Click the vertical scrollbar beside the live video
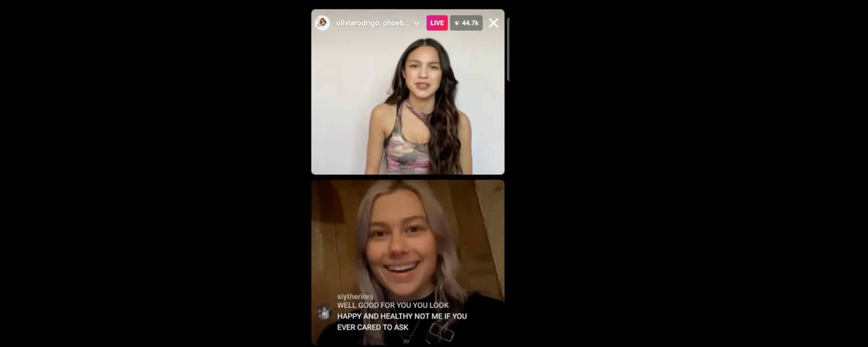The width and height of the screenshot is (868, 347). point(508,49)
